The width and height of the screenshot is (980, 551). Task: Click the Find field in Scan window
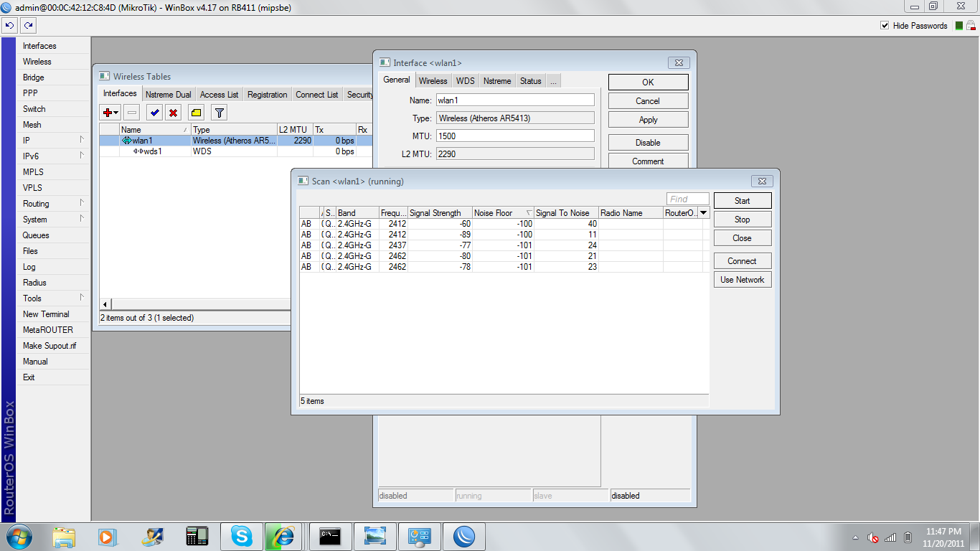point(688,199)
